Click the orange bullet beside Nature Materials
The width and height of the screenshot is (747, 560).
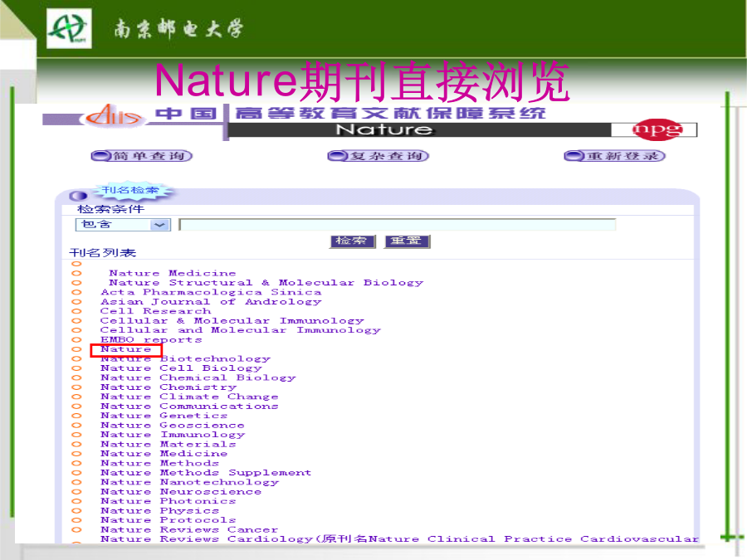tap(76, 445)
